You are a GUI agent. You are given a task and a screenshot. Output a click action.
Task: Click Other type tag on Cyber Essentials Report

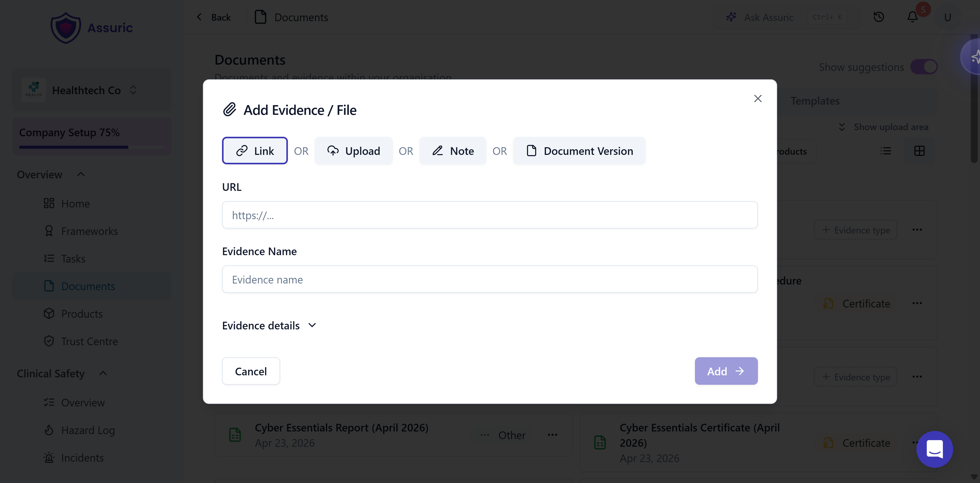(503, 435)
